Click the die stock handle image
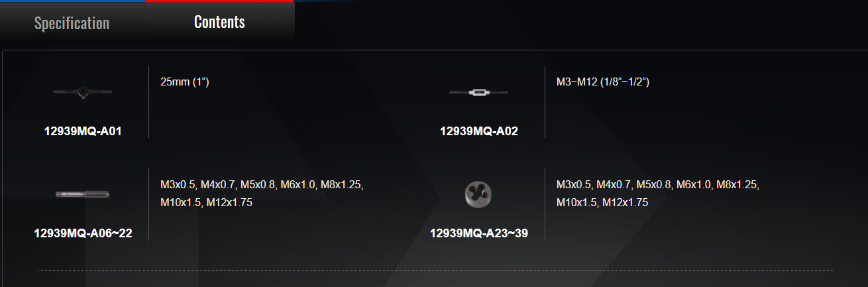 [x=83, y=92]
